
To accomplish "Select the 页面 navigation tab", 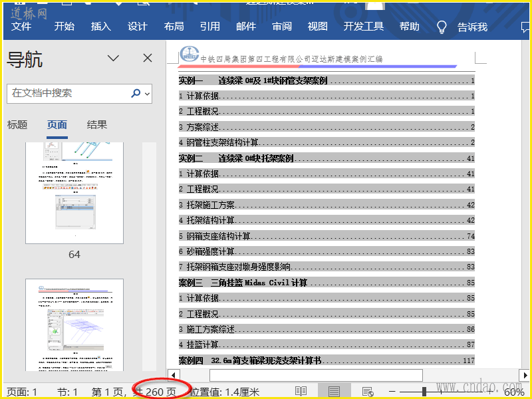I will (57, 125).
